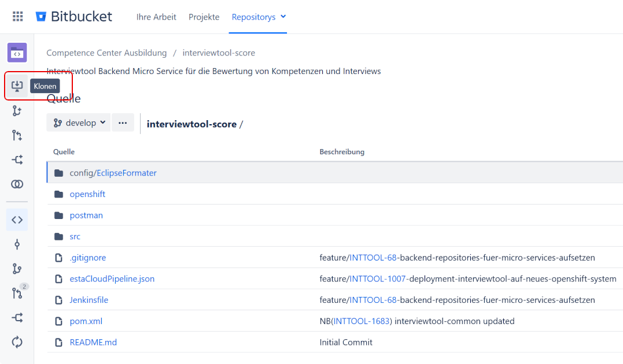The height and width of the screenshot is (364, 623).
Task: Click the bold interviewtool-score path heading
Action: [x=191, y=124]
